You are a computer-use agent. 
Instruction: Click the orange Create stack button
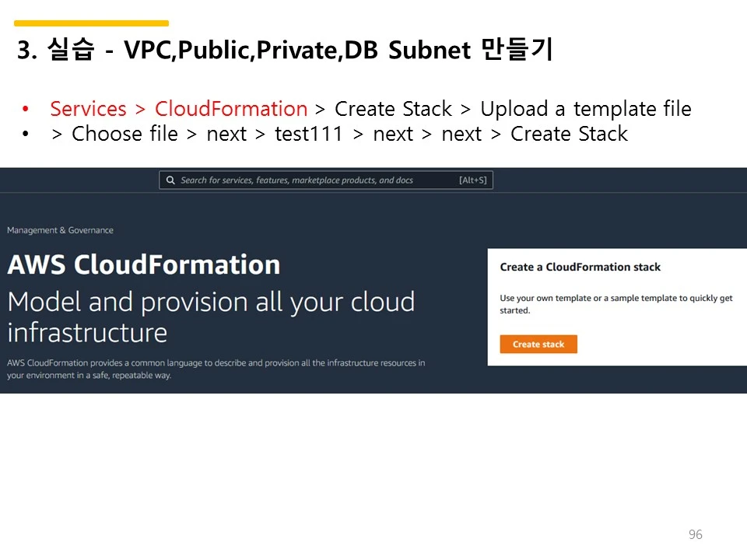tap(538, 344)
